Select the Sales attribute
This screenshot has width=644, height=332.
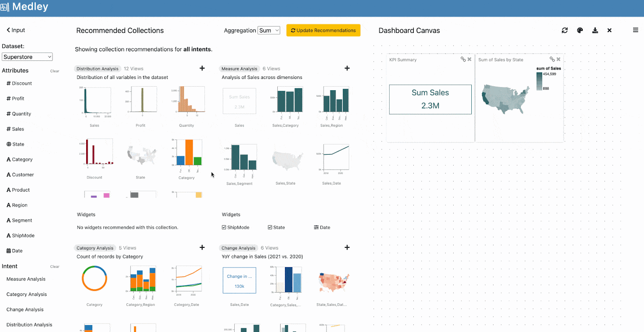pos(15,129)
